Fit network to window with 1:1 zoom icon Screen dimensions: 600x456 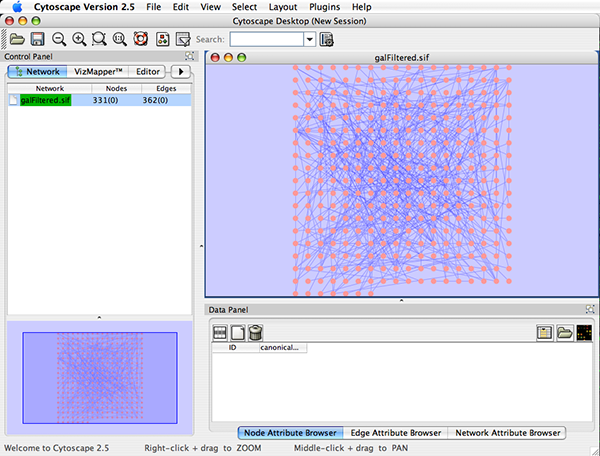pos(120,39)
